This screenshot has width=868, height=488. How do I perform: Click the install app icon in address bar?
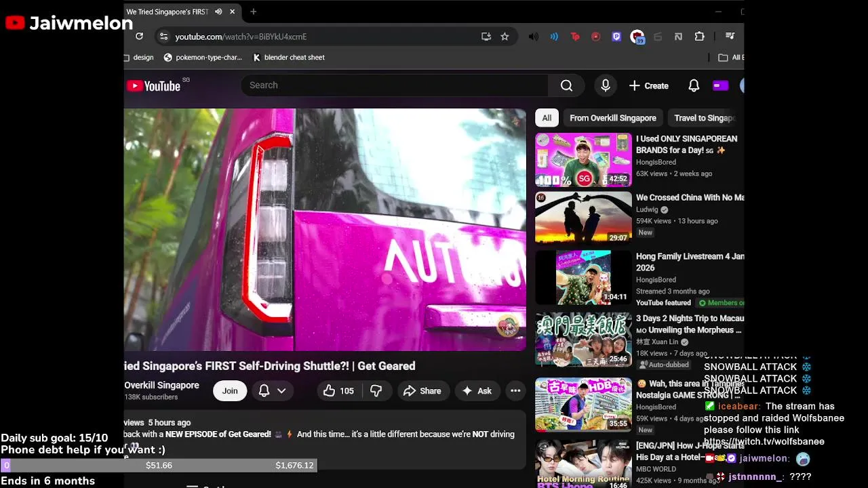pyautogui.click(x=486, y=37)
